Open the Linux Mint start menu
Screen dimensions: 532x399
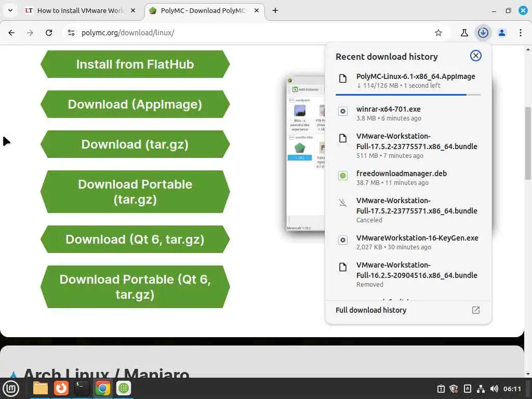point(10,388)
